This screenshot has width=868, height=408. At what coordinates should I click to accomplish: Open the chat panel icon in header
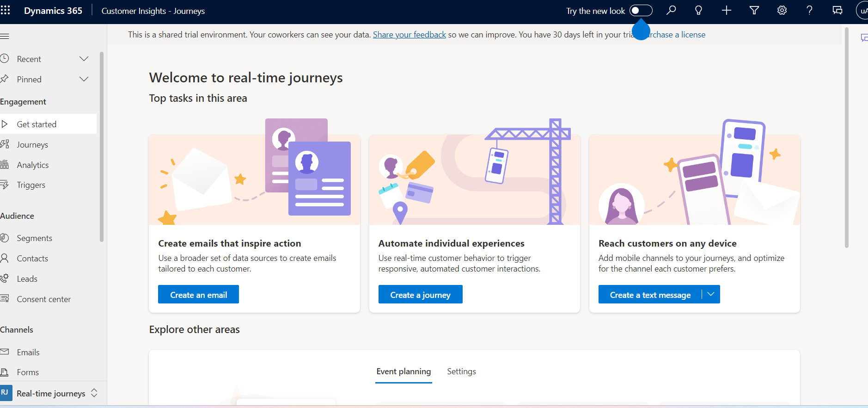pos(837,11)
